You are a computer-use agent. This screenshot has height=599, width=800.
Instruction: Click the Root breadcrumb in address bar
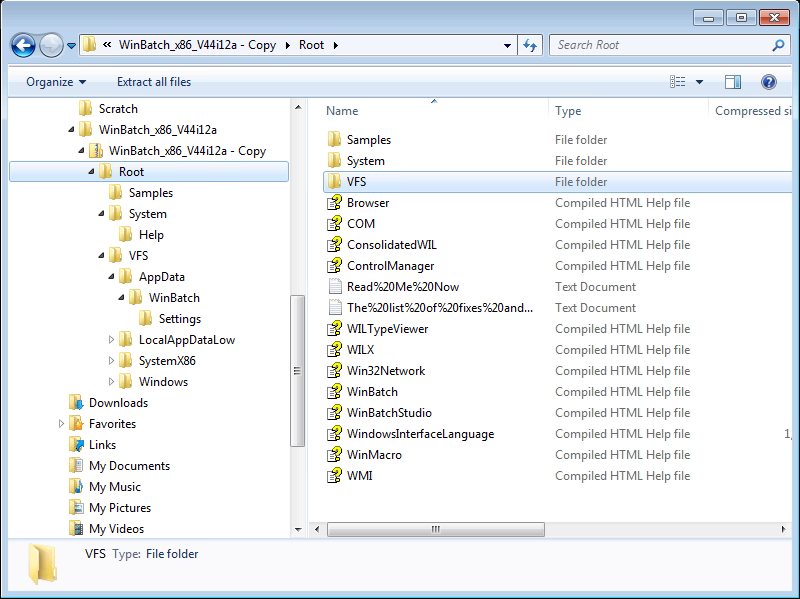click(x=311, y=45)
